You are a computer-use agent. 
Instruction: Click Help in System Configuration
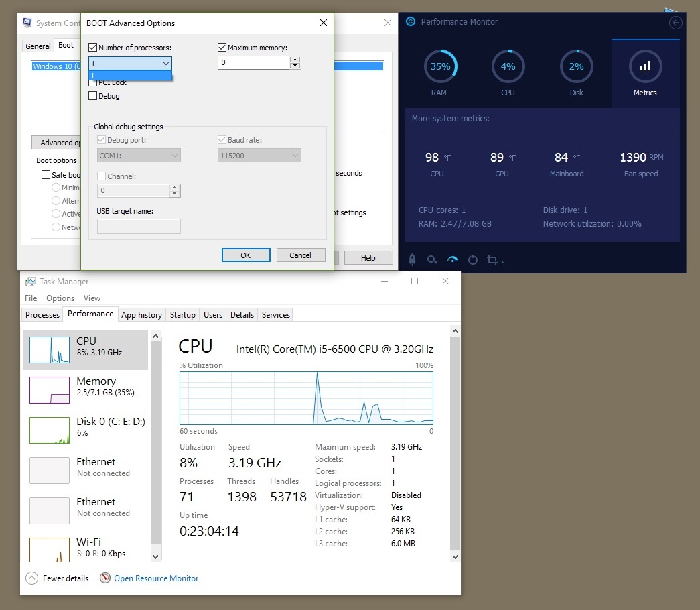pos(368,258)
